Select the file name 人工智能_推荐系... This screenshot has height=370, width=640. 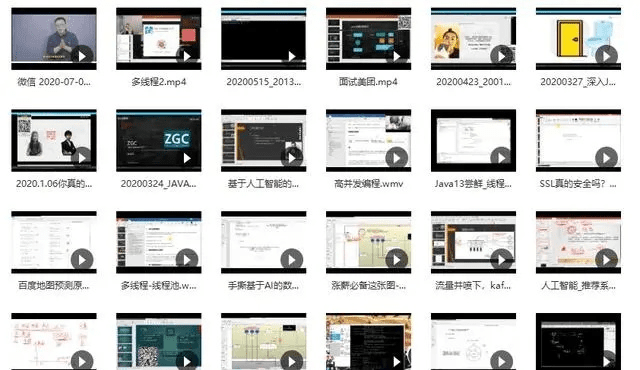[x=578, y=286]
